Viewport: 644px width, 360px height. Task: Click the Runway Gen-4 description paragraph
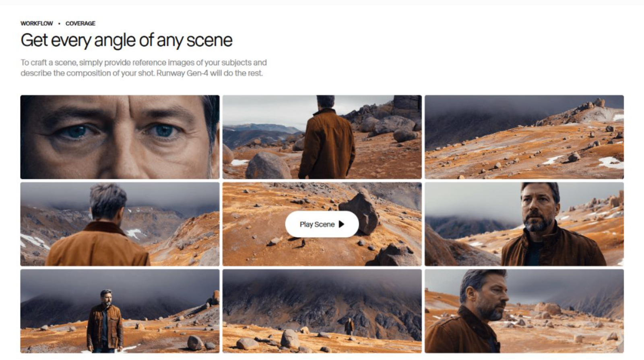tap(144, 68)
